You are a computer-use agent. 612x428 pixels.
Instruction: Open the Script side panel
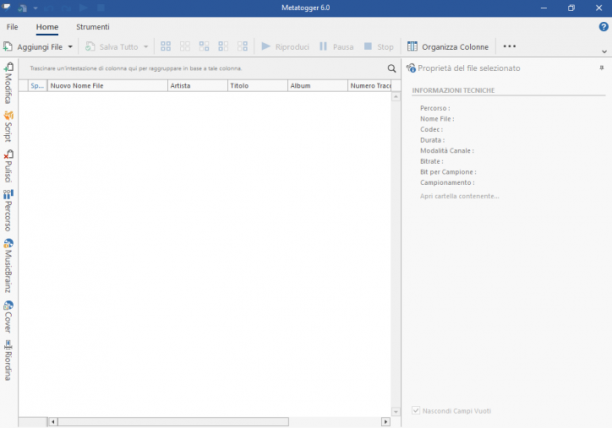(x=8, y=126)
